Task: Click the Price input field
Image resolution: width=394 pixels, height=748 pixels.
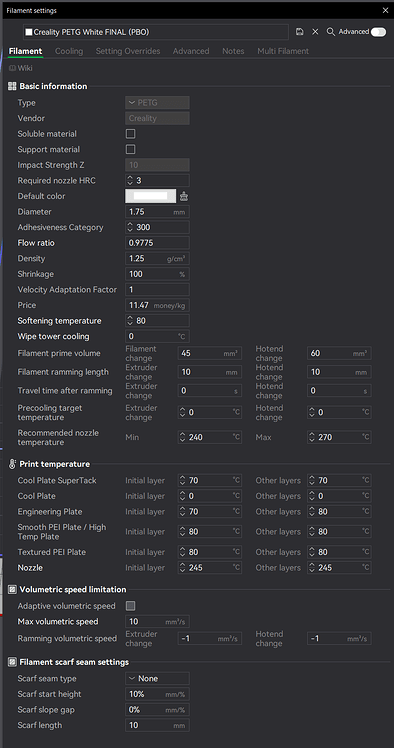Action: pyautogui.click(x=157, y=305)
